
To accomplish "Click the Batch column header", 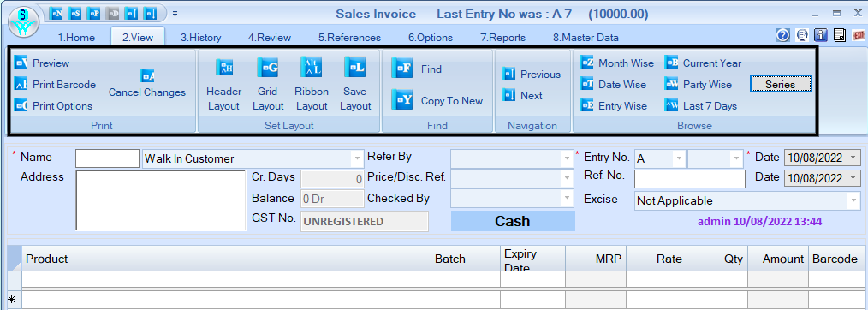I will [466, 259].
